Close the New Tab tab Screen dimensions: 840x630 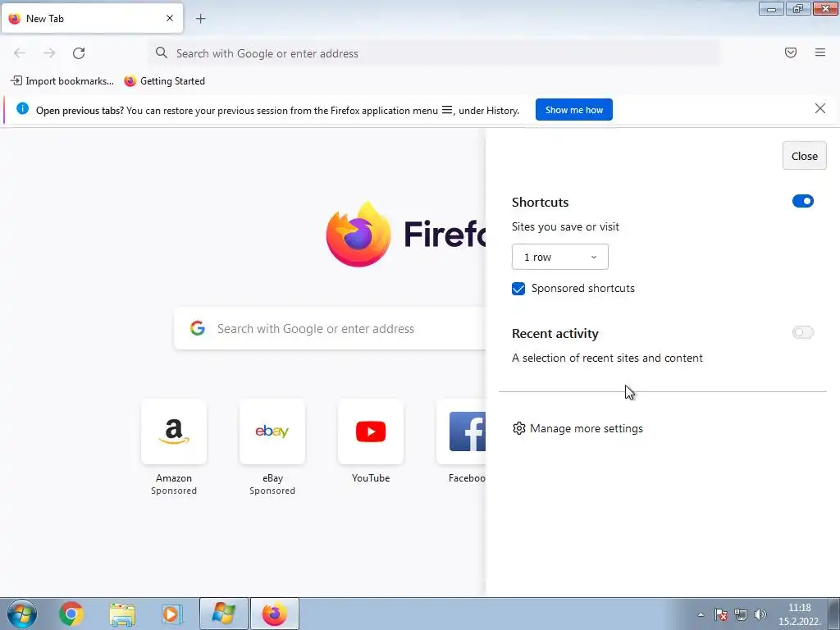click(x=170, y=18)
